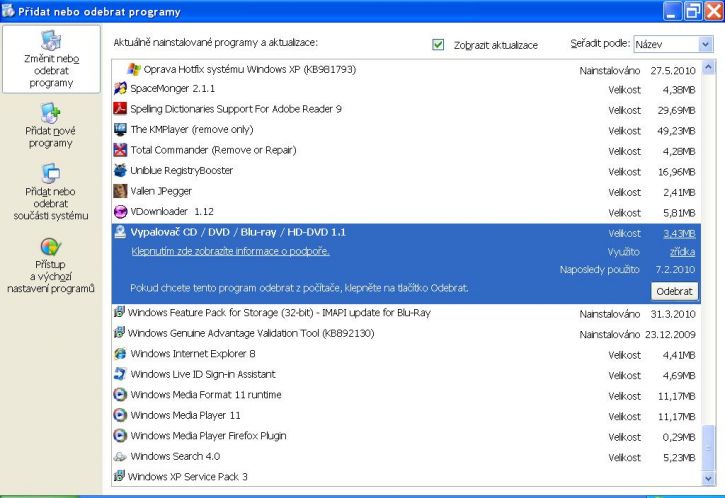
Task: Click the Media Player Firefox Plugin icon
Action: (x=120, y=436)
